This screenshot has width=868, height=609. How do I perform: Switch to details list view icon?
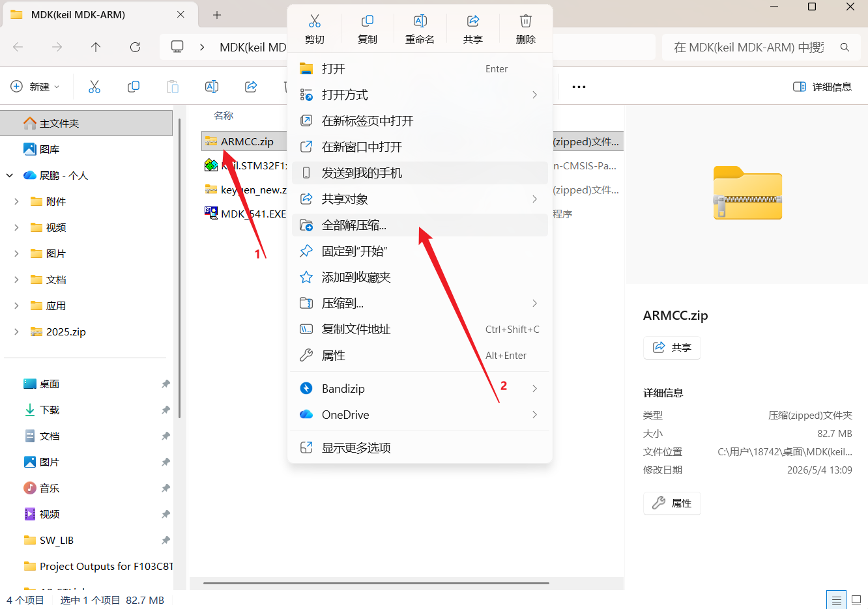click(837, 600)
